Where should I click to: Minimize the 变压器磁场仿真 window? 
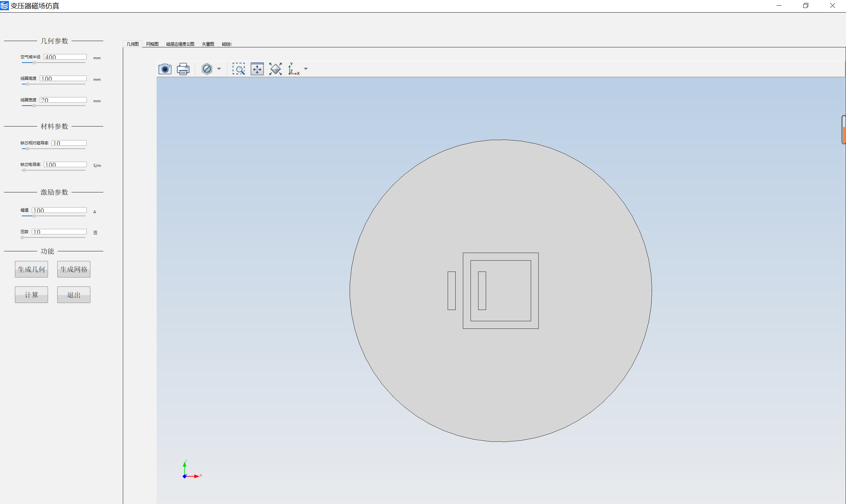779,6
